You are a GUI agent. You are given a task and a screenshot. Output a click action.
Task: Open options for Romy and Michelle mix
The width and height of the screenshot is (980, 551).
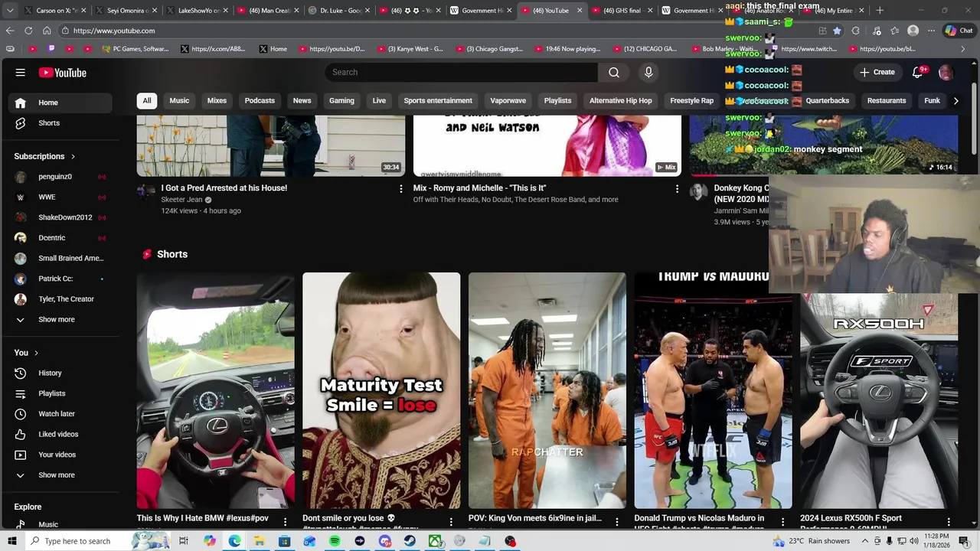pos(677,188)
